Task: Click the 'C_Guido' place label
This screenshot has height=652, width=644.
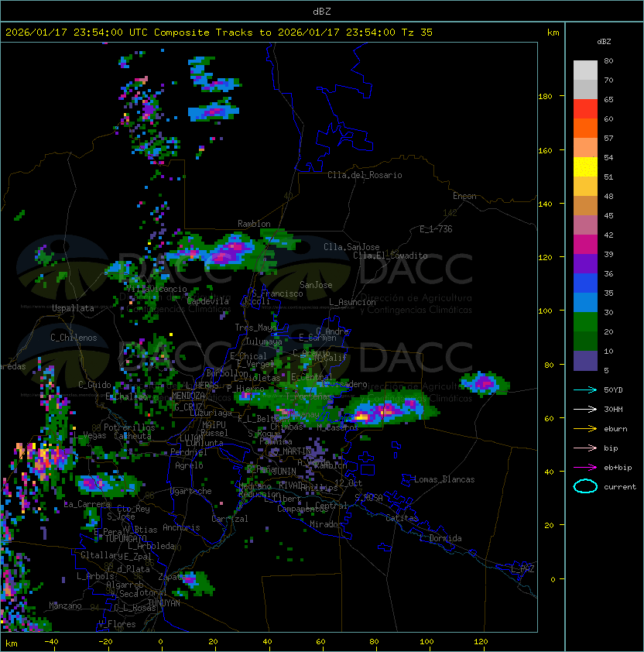Action: [94, 385]
